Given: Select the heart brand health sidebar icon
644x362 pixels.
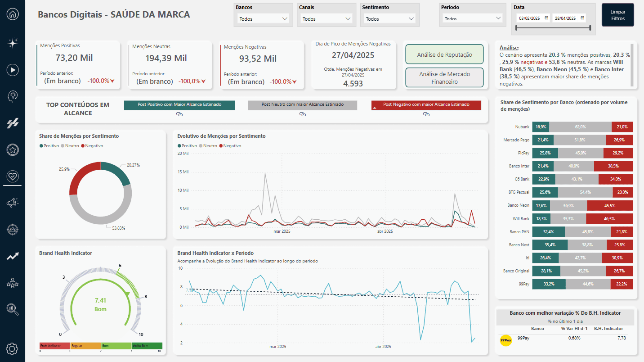Looking at the screenshot, I should 13,176.
